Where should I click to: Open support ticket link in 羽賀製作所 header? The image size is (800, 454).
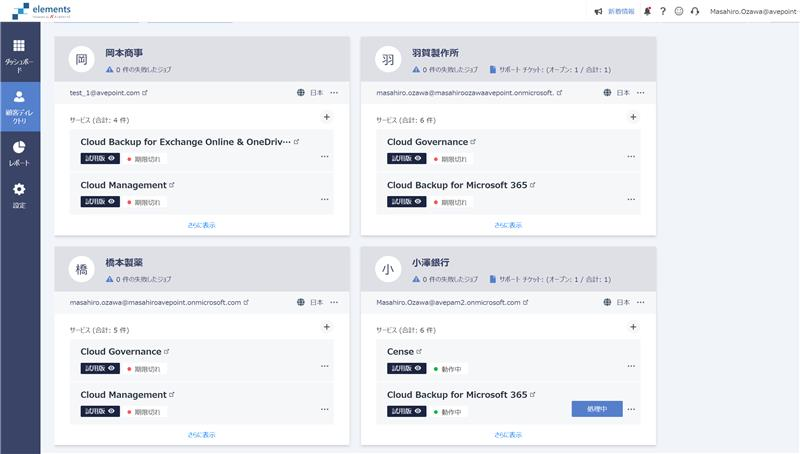click(x=550, y=70)
